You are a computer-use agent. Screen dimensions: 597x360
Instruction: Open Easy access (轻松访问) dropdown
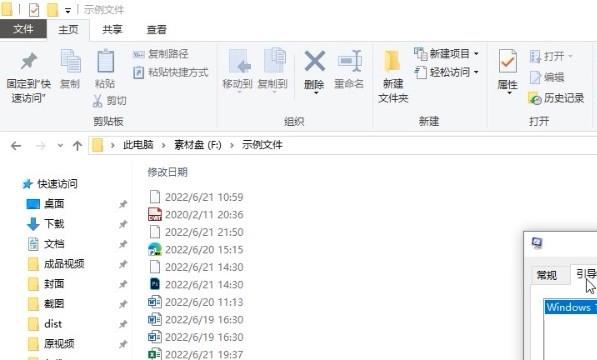coord(446,72)
